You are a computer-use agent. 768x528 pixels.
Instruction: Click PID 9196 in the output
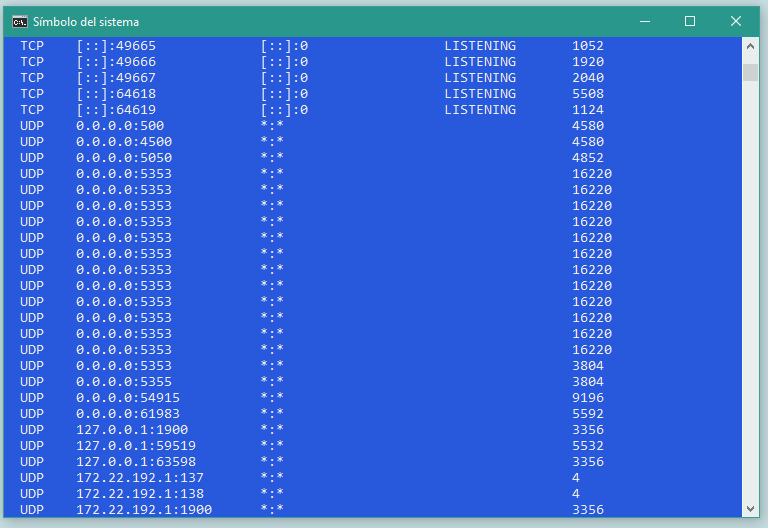[588, 398]
